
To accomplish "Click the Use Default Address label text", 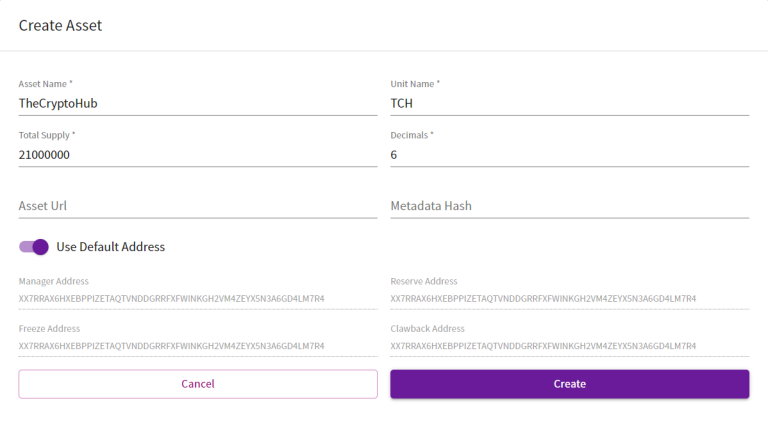I will [111, 247].
